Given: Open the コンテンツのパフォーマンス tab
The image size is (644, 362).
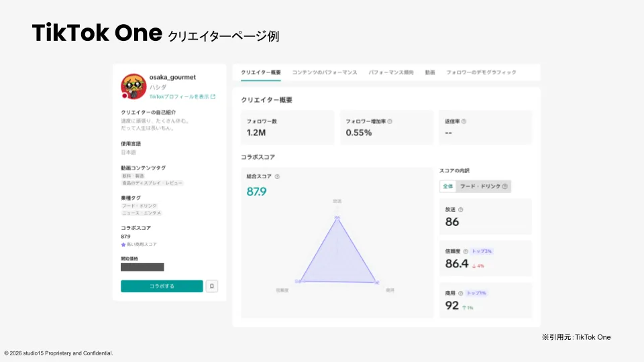Looking at the screenshot, I should (325, 72).
